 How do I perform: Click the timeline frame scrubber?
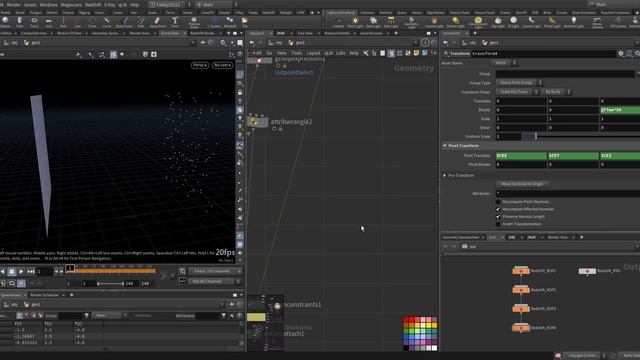[x=70, y=268]
